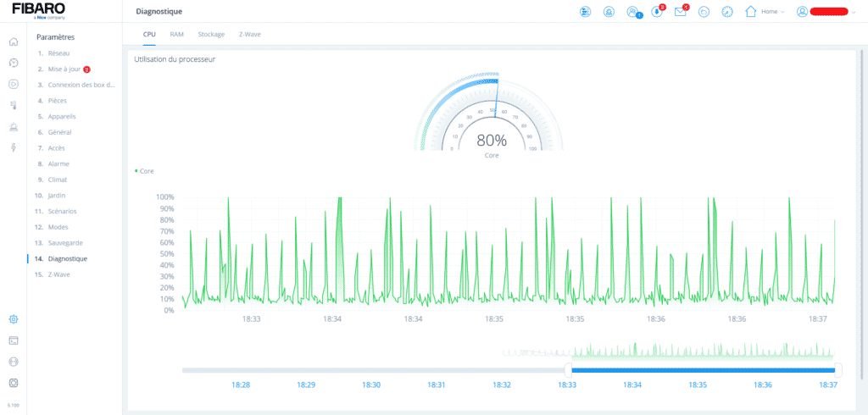Click the weather cloud icon in header
Screen dimensions: 868x415
click(x=704, y=12)
